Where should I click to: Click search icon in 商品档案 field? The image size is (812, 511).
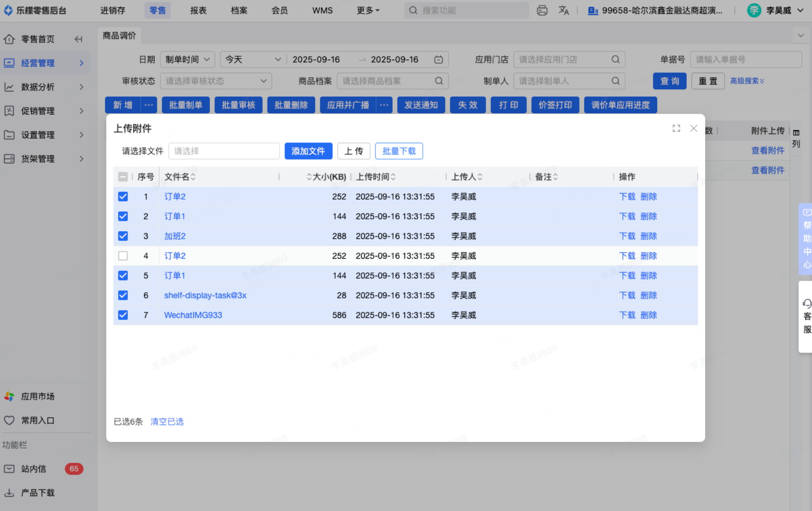(439, 81)
